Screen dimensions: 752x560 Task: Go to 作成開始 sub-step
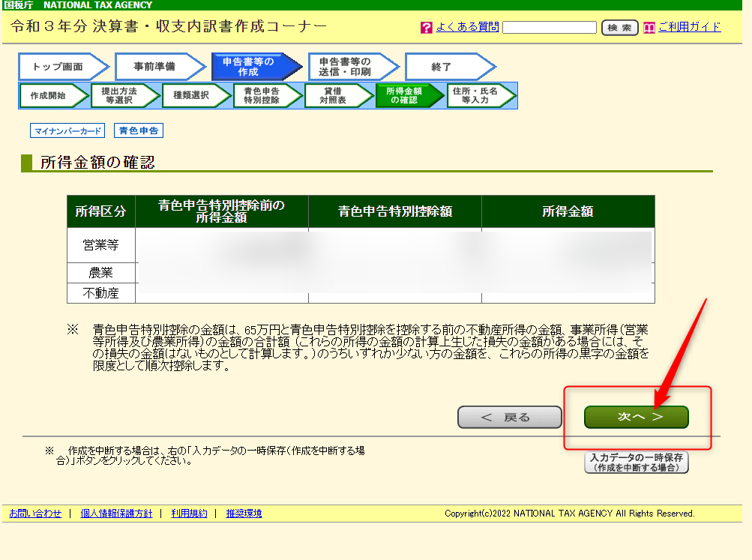[49, 96]
